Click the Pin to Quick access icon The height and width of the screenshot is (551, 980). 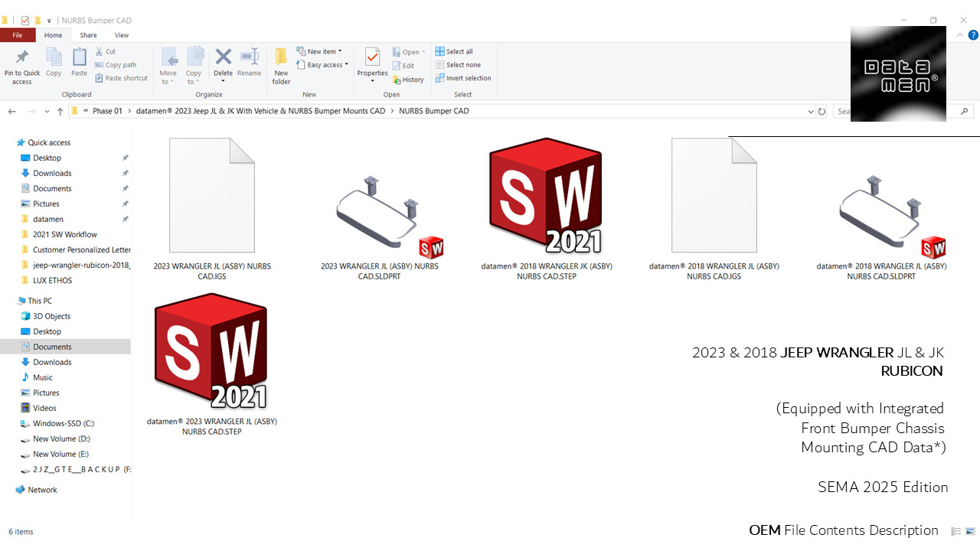[x=22, y=58]
